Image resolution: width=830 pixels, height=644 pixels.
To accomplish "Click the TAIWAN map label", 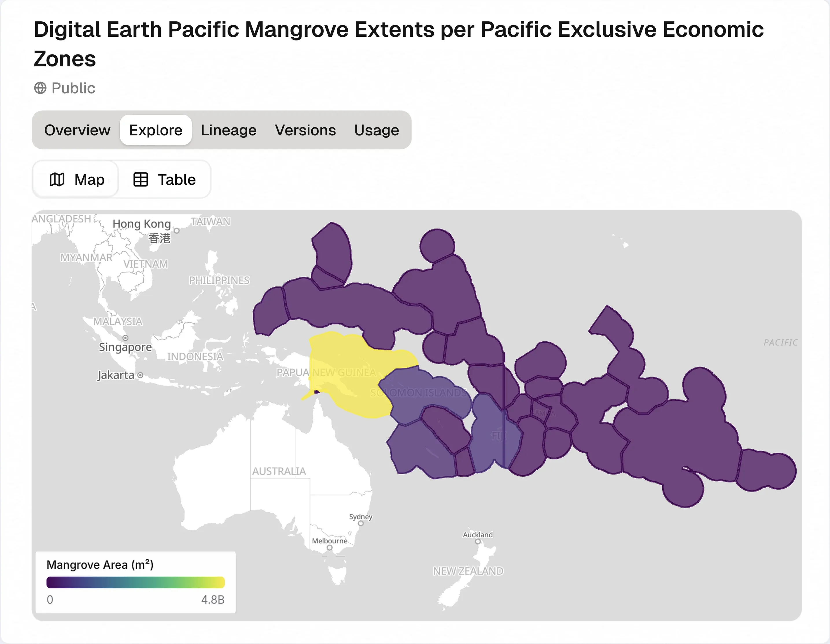I will pyautogui.click(x=211, y=221).
